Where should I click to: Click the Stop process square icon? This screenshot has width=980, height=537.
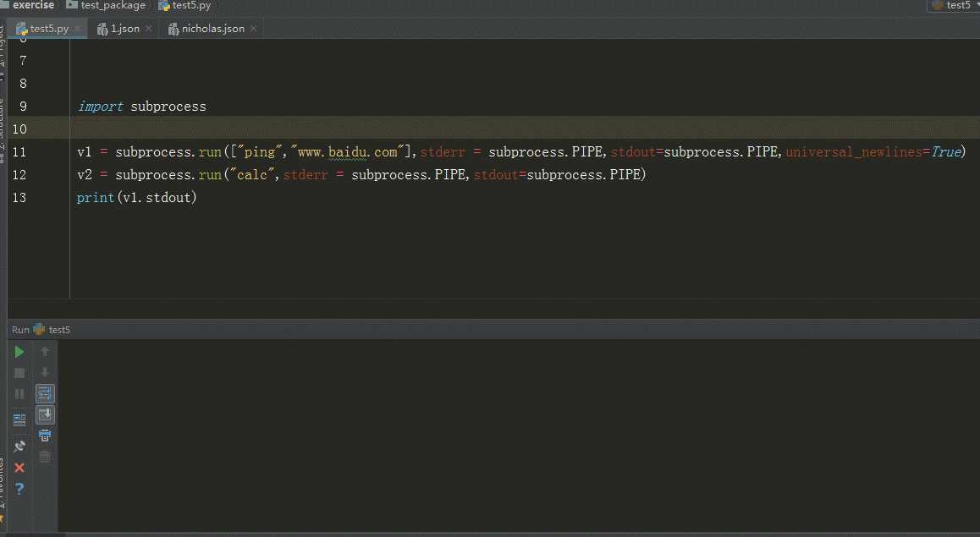19,373
